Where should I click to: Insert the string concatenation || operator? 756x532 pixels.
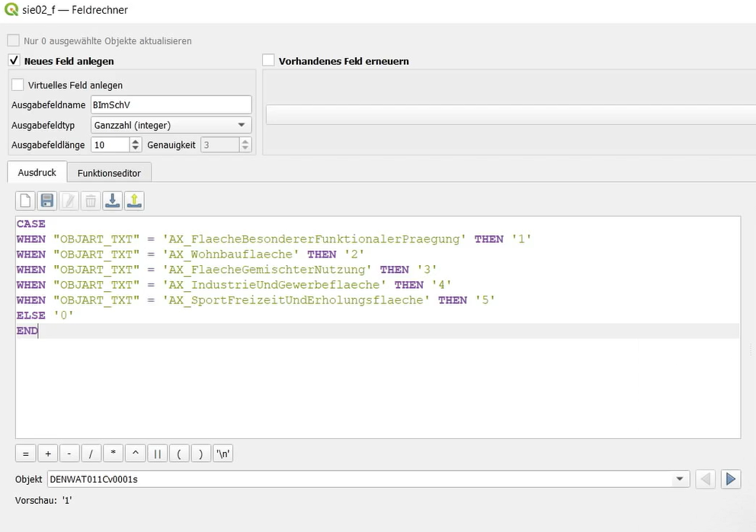pos(157,453)
